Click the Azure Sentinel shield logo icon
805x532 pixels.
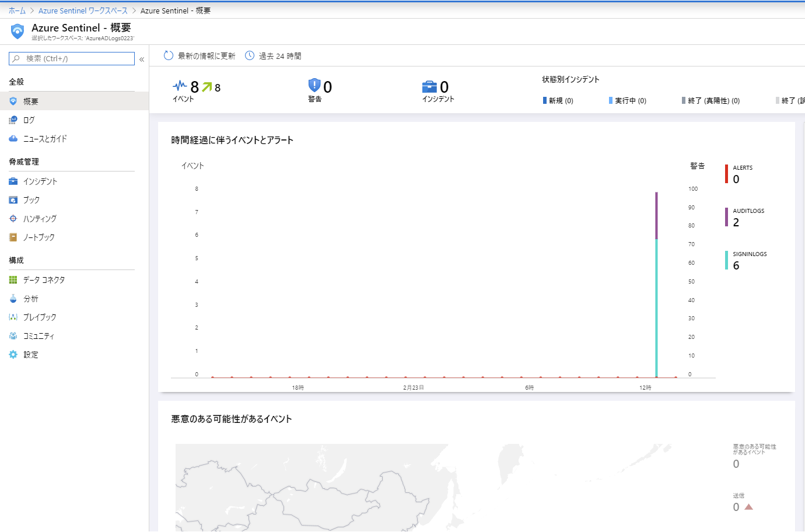[17, 32]
